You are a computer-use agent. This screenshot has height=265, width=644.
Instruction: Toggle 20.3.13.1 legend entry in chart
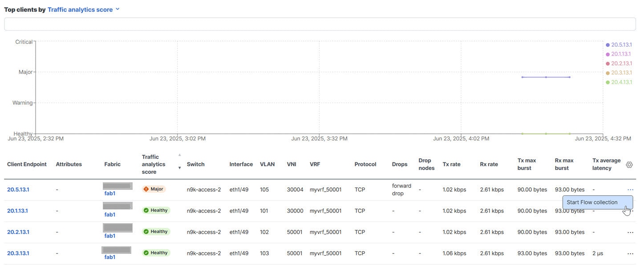coord(619,73)
